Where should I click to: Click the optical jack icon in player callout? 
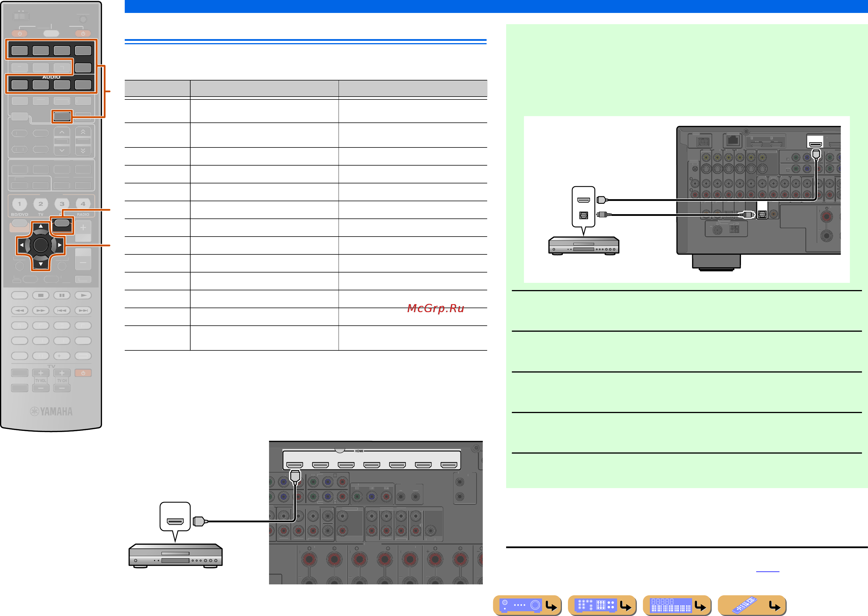click(583, 216)
